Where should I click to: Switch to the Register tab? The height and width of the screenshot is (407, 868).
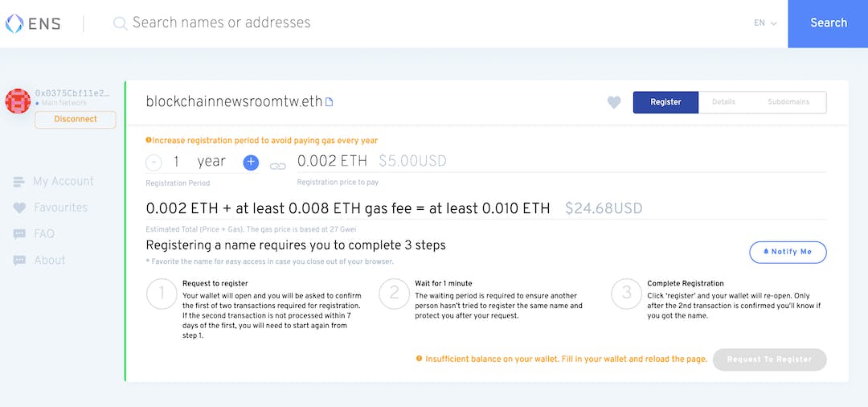[x=665, y=102]
